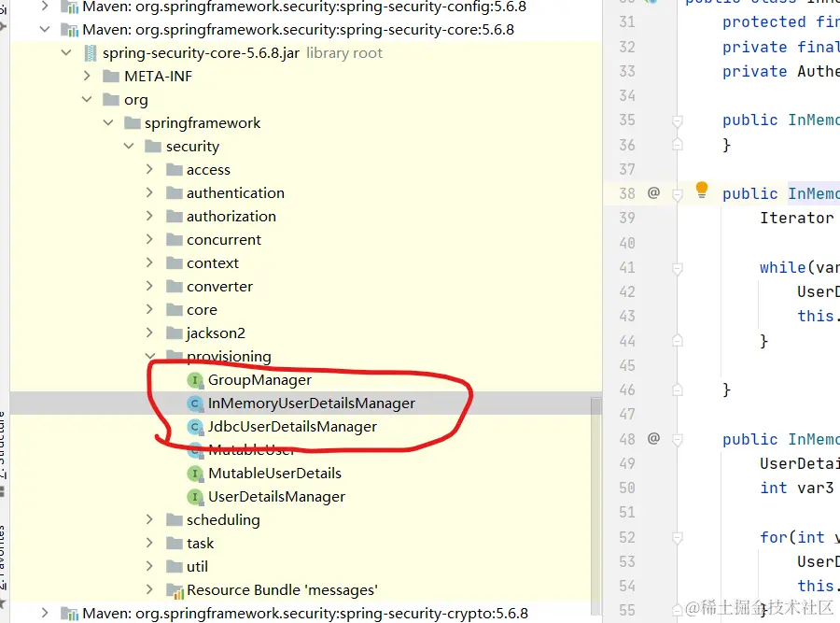This screenshot has width=840, height=623.
Task: Toggle code fold marker on line 35
Action: coord(678,121)
